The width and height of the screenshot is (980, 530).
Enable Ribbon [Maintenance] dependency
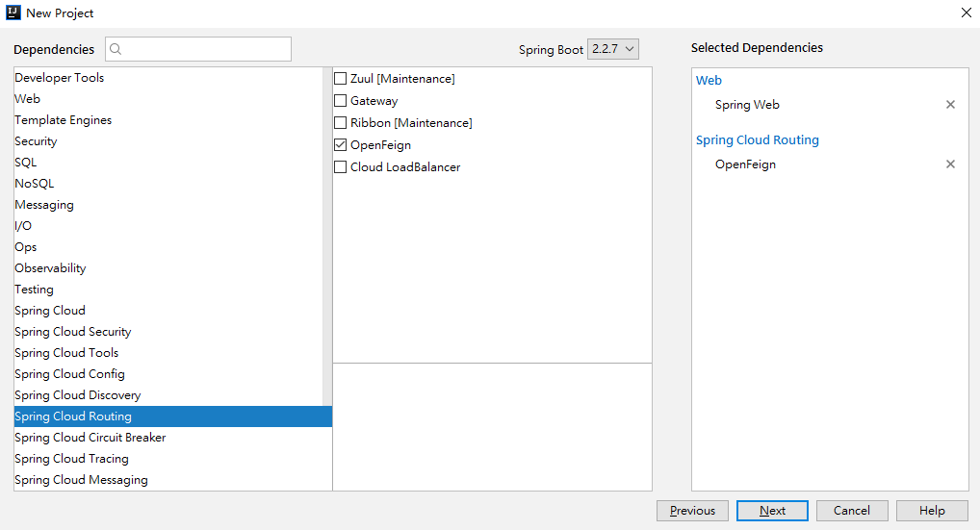341,123
